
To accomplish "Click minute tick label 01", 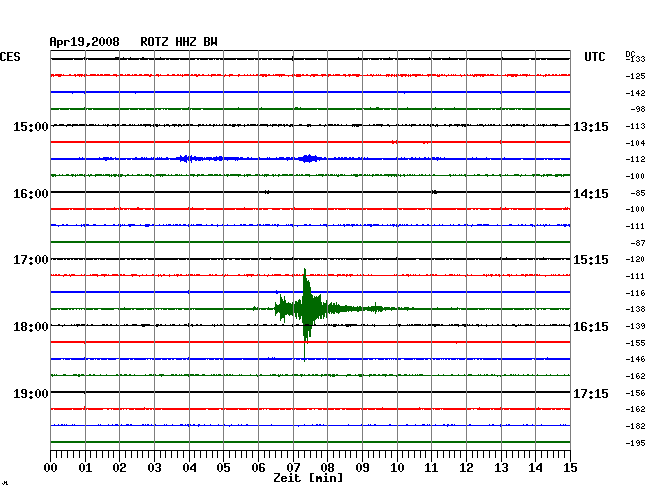I will (85, 468).
